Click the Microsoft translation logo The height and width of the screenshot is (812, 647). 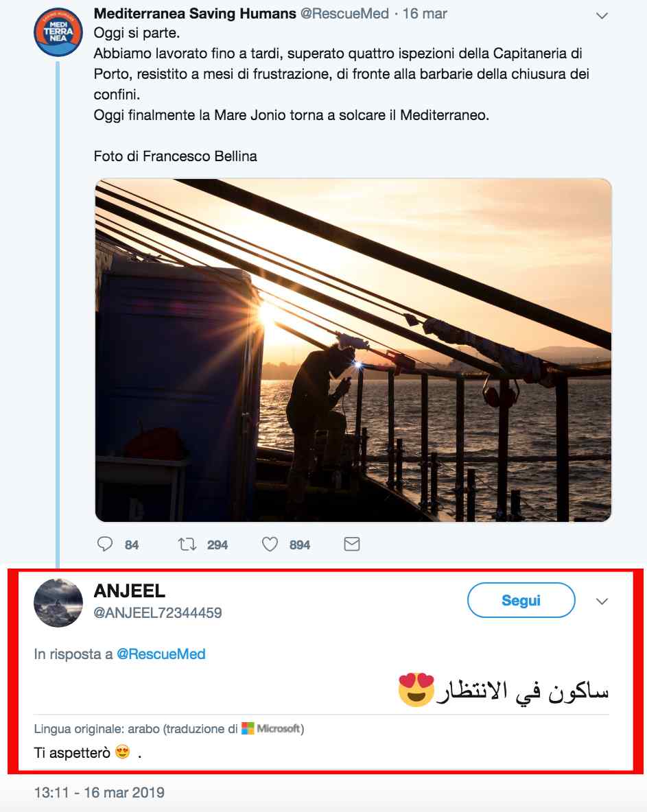click(x=272, y=728)
